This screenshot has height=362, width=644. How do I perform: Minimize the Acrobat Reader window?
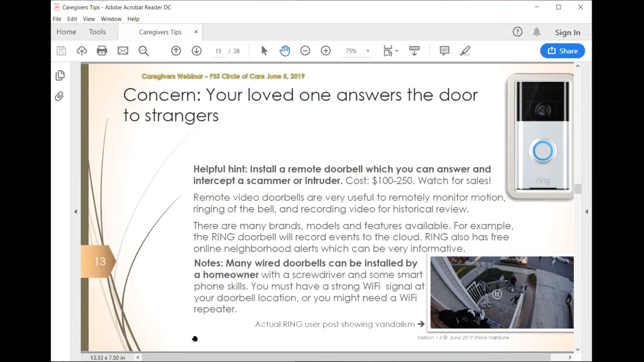coord(537,7)
